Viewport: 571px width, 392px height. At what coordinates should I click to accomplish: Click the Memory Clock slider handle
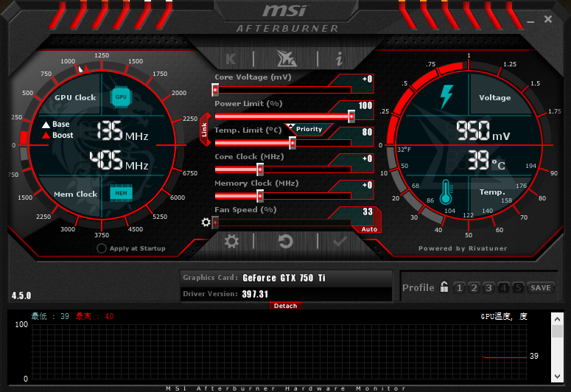click(x=260, y=196)
